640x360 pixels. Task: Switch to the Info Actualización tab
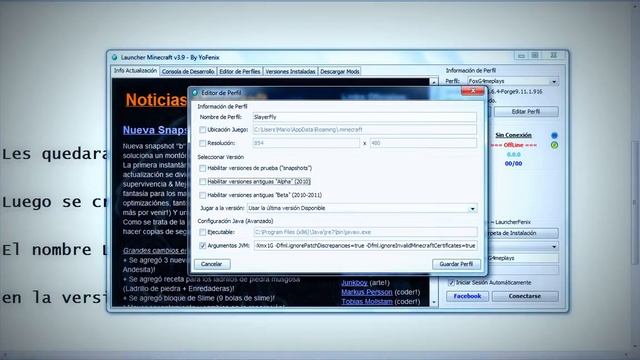[135, 71]
